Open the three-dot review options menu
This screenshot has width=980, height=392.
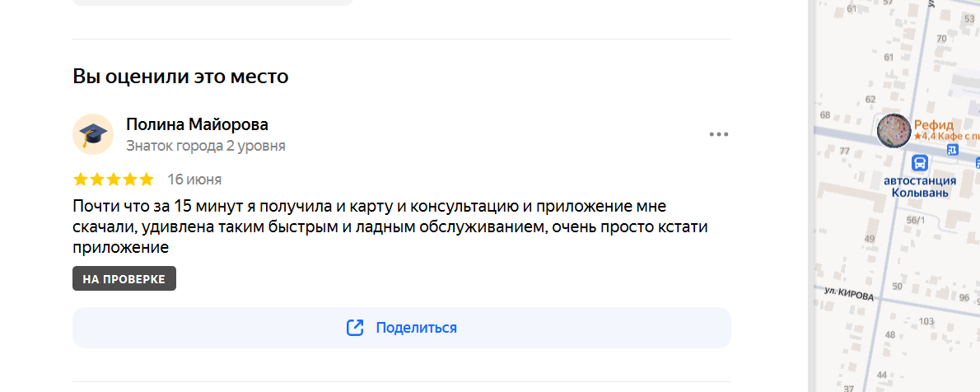click(x=719, y=134)
